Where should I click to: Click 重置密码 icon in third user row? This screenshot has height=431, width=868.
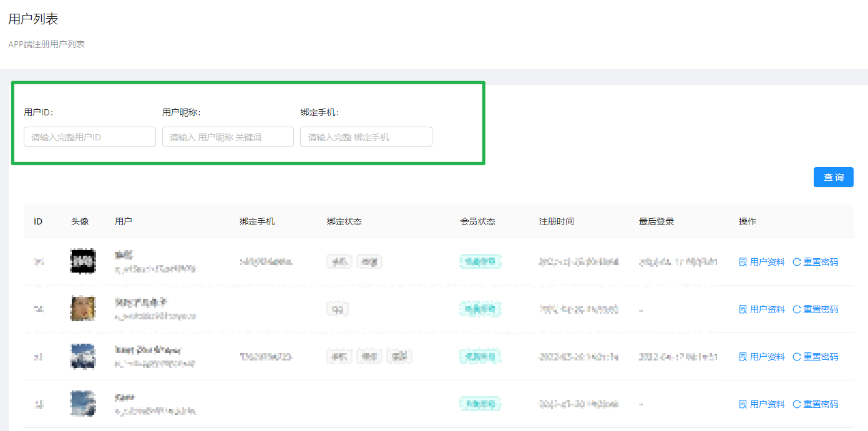pyautogui.click(x=796, y=357)
